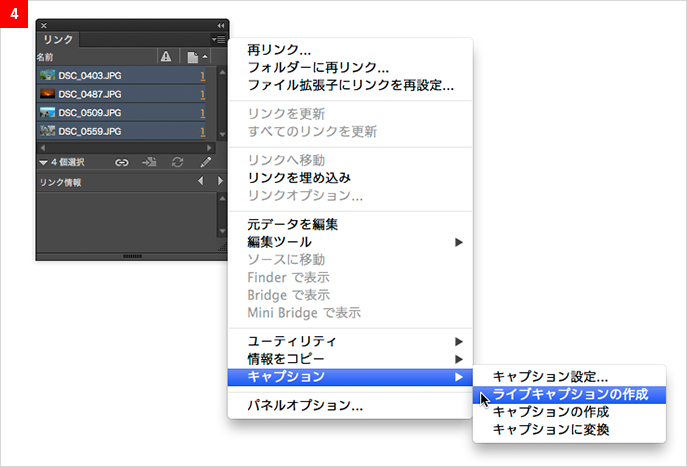Open page link number for DSC_0509.JPG
This screenshot has width=687, height=467.
coord(202,112)
